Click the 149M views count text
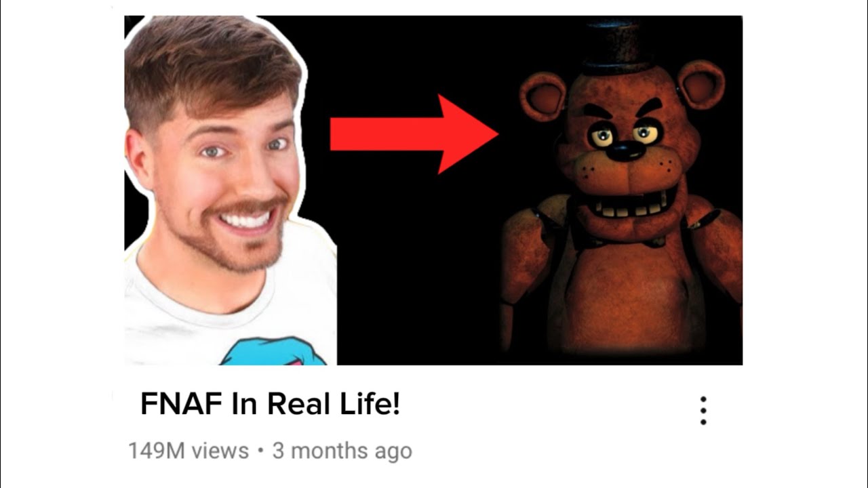868x488 pixels. point(189,451)
